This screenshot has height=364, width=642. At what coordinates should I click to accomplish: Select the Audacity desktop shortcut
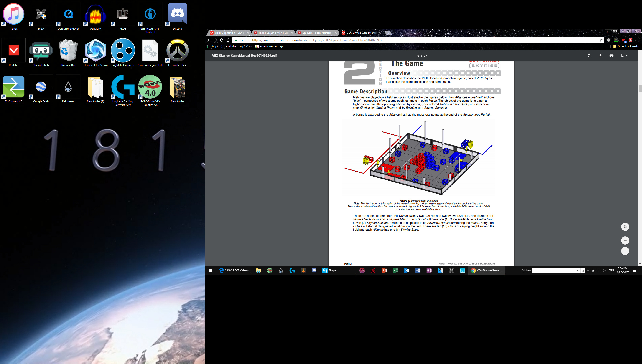pos(96,17)
